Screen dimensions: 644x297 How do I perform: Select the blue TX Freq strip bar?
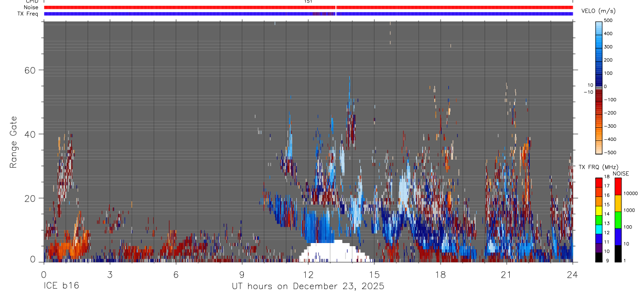coord(308,14)
